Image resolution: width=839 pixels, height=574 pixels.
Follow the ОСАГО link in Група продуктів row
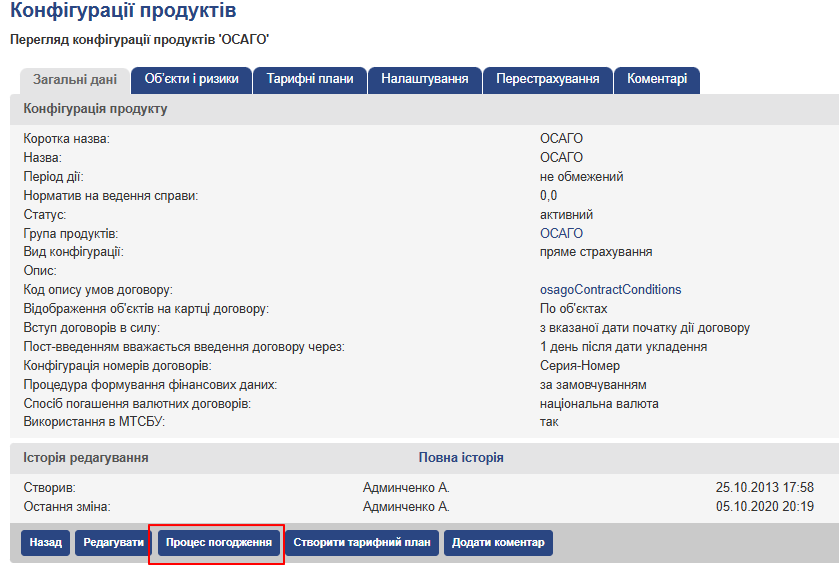pos(561,234)
